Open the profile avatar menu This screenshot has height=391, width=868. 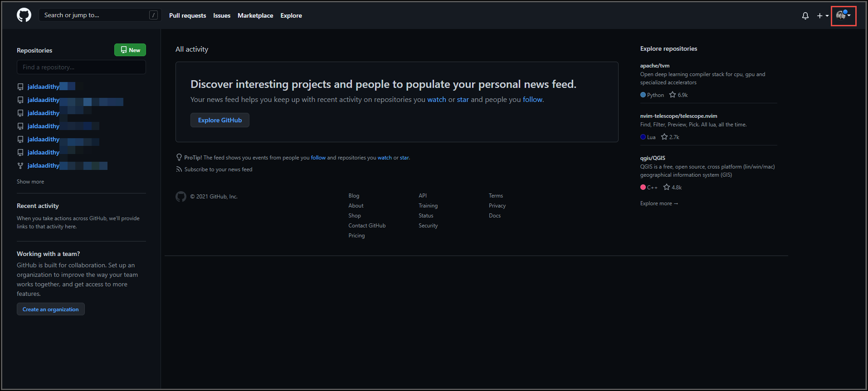click(x=843, y=16)
